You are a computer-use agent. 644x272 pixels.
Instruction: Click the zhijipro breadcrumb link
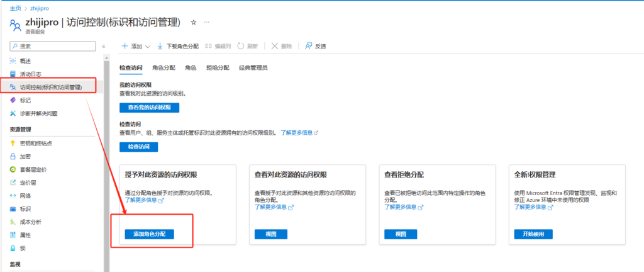tap(40, 8)
